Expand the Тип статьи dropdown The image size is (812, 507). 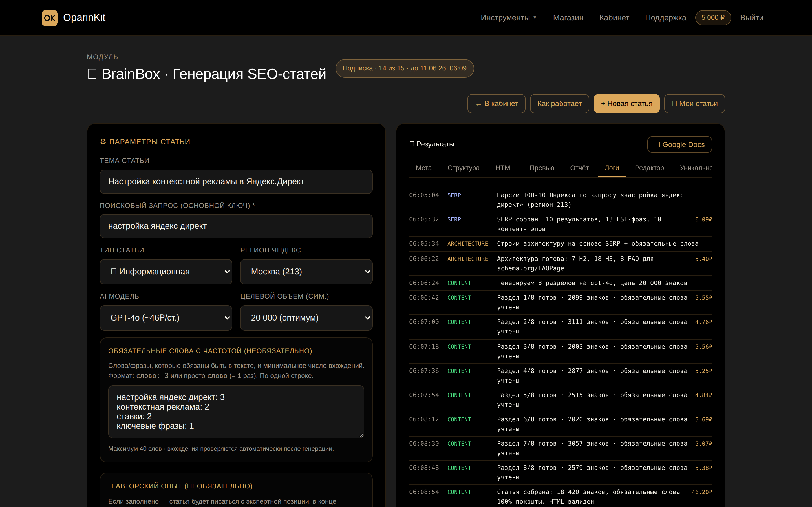click(166, 272)
